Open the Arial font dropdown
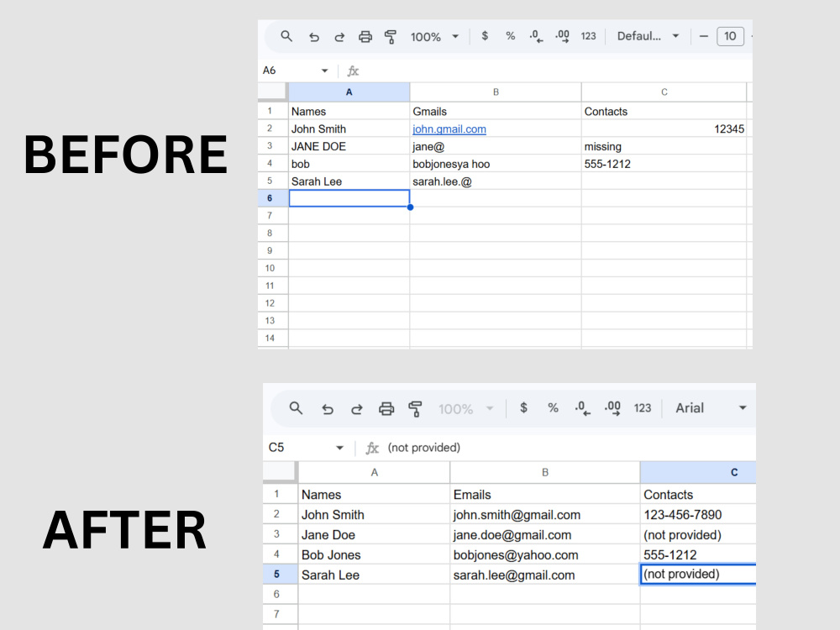This screenshot has height=630, width=840. [x=711, y=408]
